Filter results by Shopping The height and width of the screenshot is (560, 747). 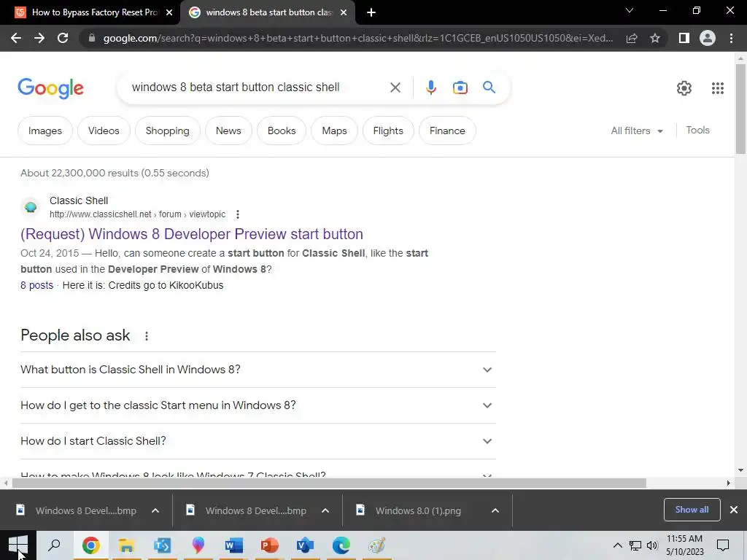click(167, 131)
